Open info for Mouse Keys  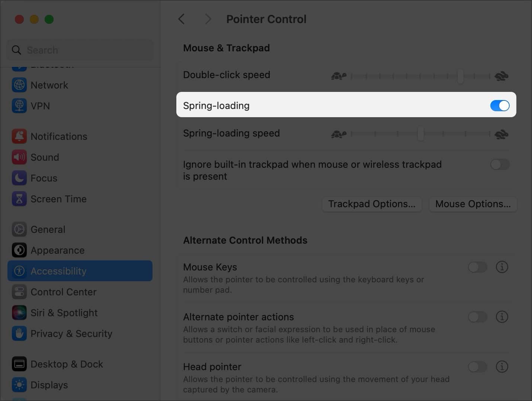tap(502, 267)
